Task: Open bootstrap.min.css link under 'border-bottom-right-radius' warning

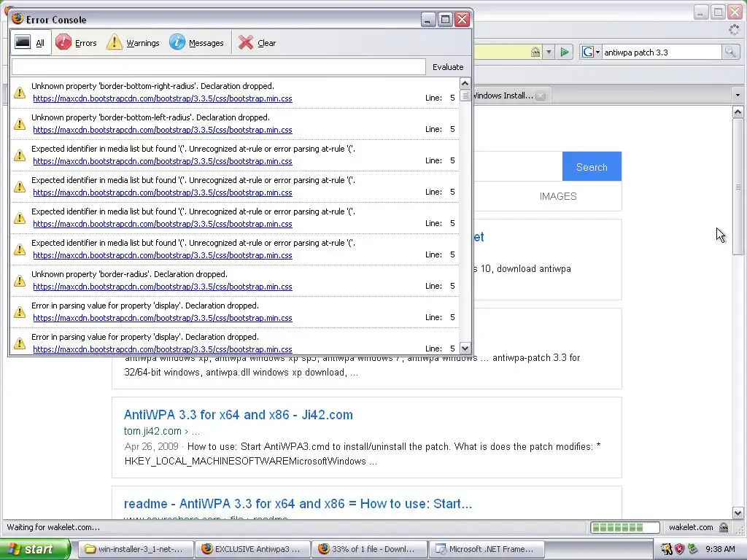Action: click(x=163, y=98)
